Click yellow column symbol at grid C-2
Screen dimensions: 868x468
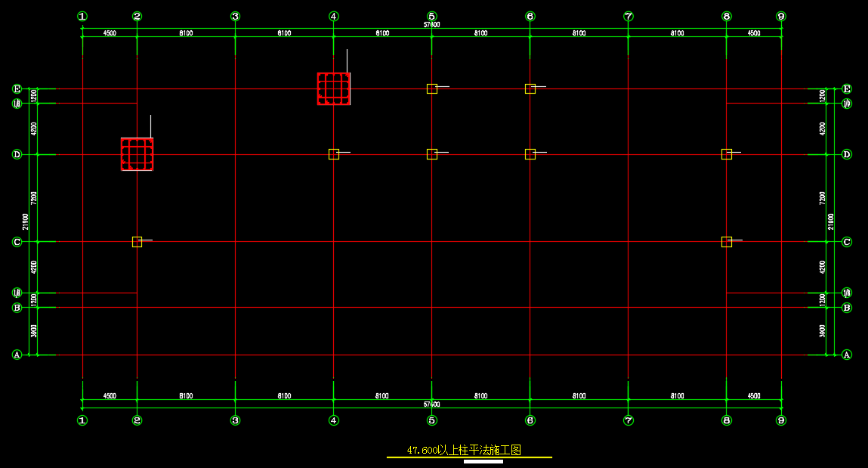tap(137, 242)
